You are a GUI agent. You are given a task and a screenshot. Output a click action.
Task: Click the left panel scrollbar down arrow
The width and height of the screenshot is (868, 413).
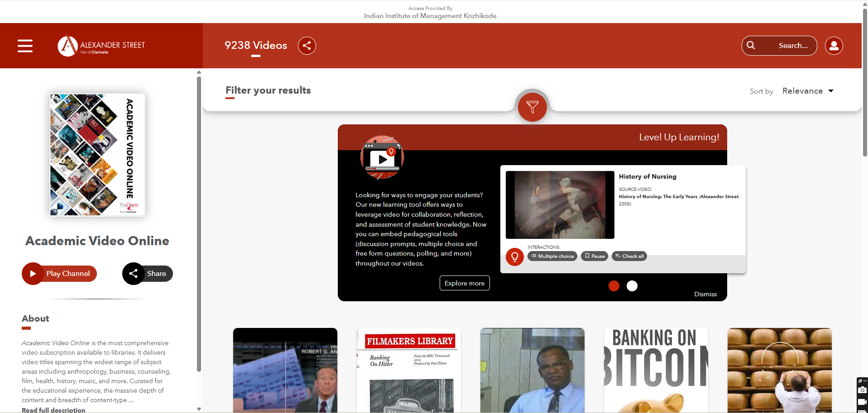click(199, 409)
